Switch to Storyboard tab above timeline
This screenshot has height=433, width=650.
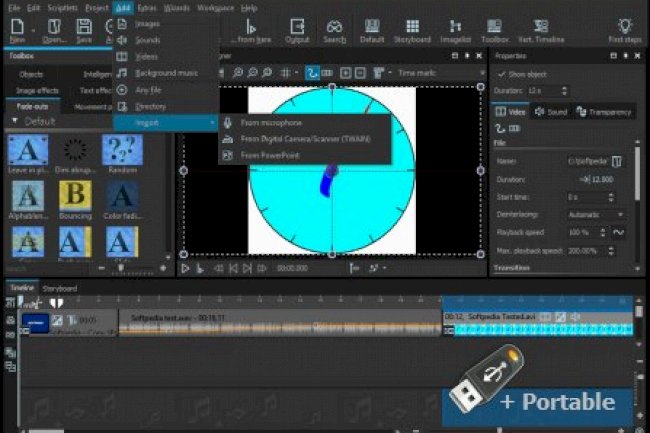tap(59, 288)
